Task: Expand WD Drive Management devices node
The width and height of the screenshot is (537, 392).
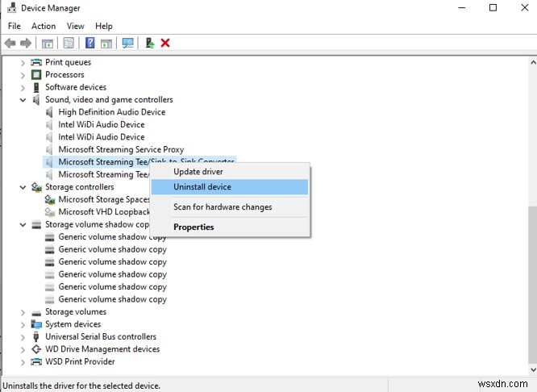Action: (23, 349)
